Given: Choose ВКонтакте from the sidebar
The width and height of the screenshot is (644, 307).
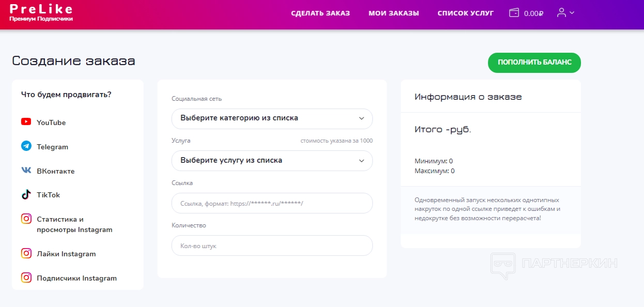Looking at the screenshot, I should [x=55, y=171].
